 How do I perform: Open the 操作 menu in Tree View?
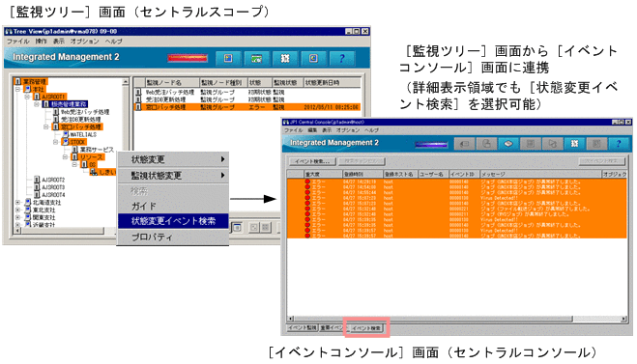pyautogui.click(x=41, y=41)
